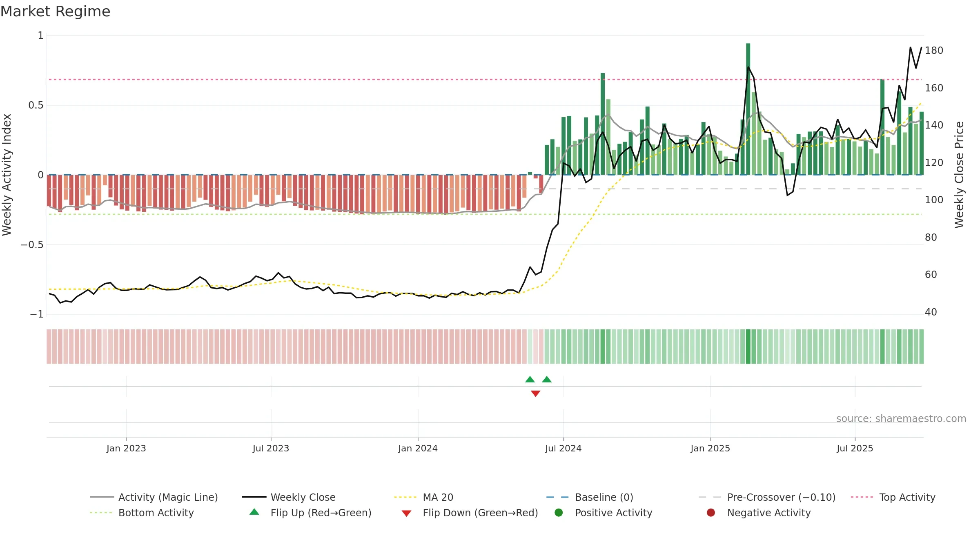980x551 pixels.
Task: Toggle the Activity (Magic Line) legend entry
Action: click(x=154, y=497)
